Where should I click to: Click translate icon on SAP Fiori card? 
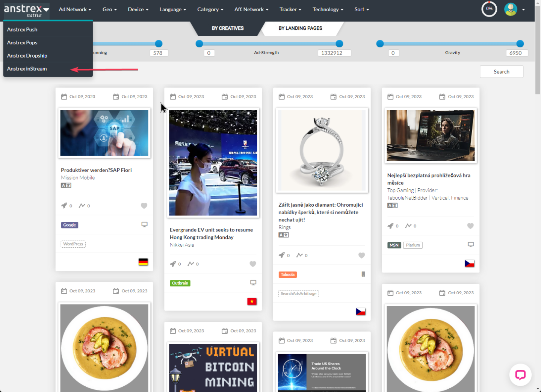point(66,185)
